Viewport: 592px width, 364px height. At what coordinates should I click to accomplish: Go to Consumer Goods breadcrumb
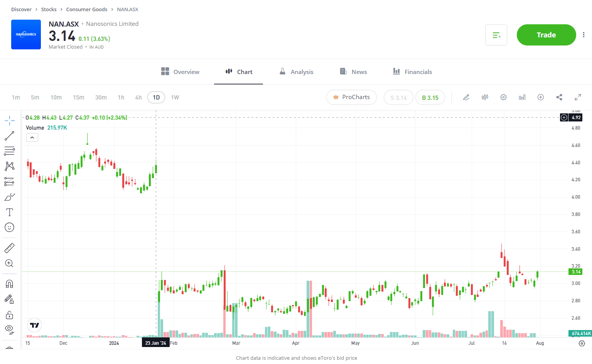[87, 9]
